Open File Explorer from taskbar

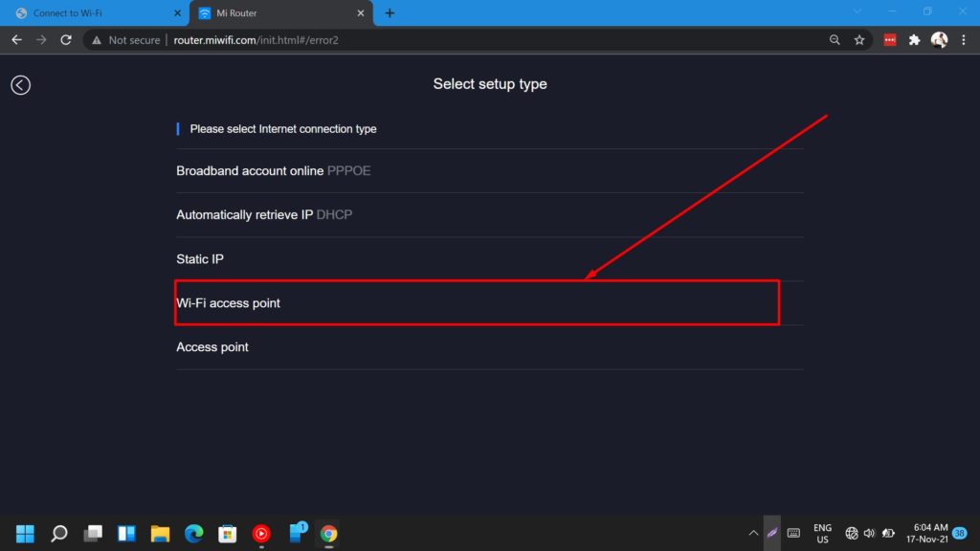[160, 534]
